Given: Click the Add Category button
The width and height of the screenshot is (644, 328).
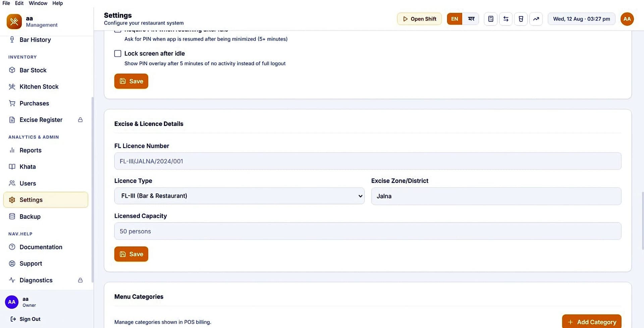Looking at the screenshot, I should coord(592,322).
